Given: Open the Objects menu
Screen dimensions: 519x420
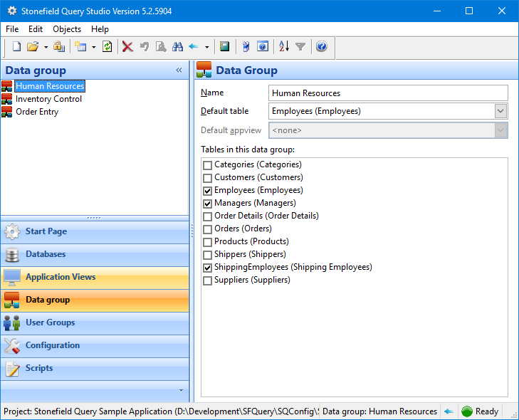Looking at the screenshot, I should coord(67,29).
